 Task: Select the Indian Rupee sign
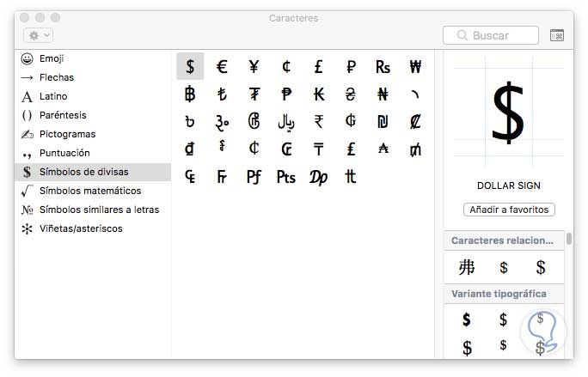318,121
